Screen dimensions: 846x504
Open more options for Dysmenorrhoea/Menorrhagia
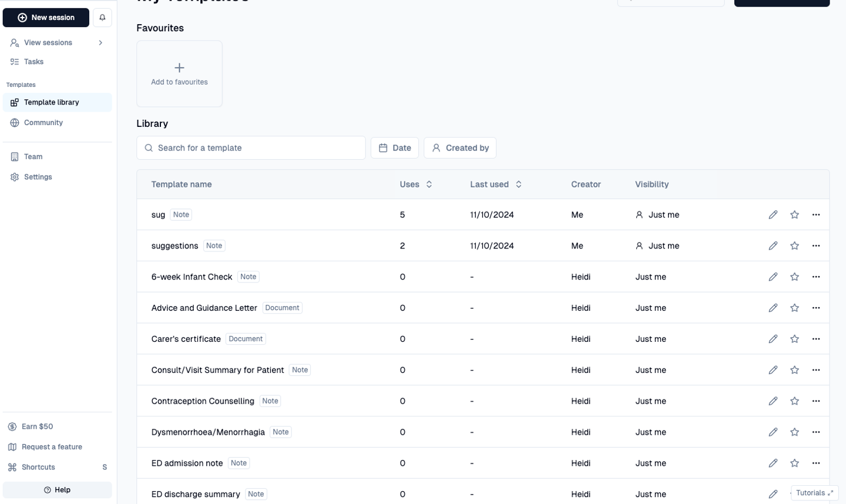(816, 432)
